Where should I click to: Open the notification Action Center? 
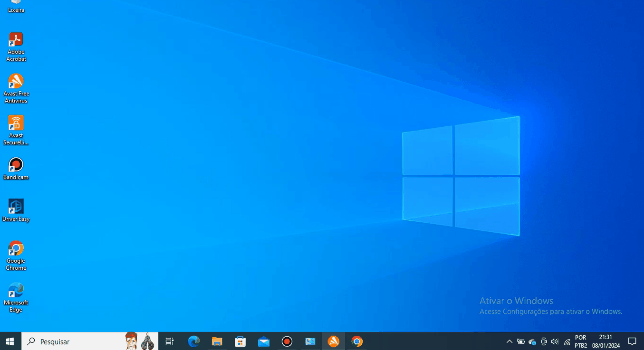point(632,341)
